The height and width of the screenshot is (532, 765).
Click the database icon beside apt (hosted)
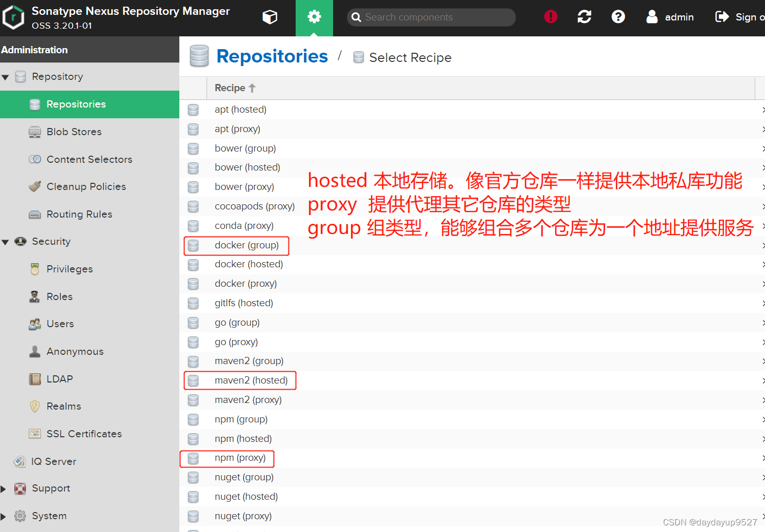(193, 110)
